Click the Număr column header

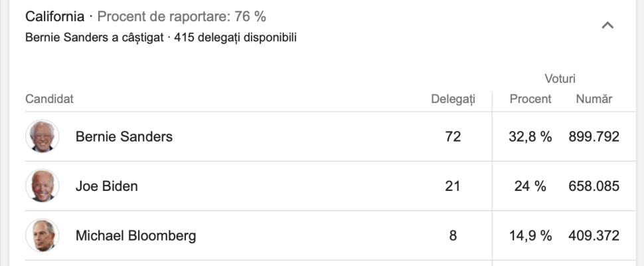[594, 99]
